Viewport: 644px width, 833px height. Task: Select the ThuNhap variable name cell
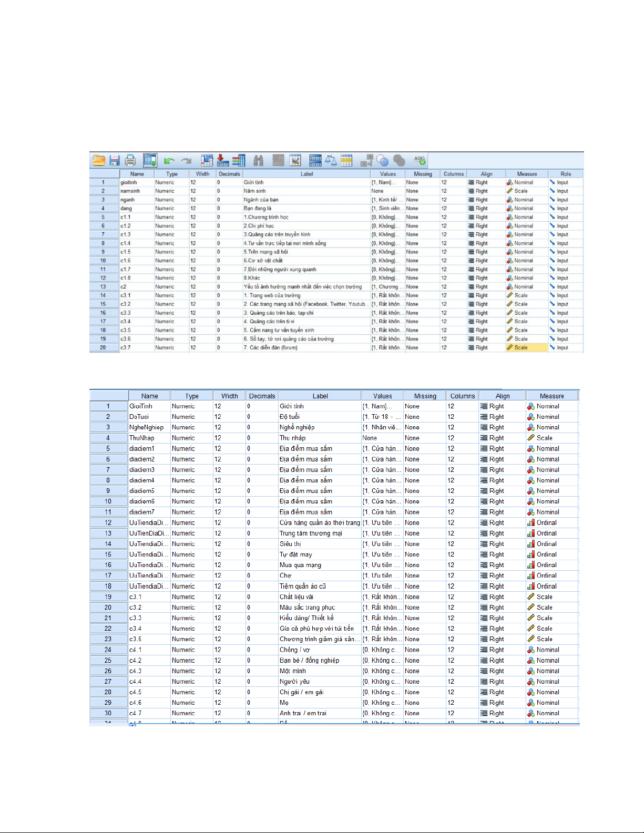click(149, 438)
